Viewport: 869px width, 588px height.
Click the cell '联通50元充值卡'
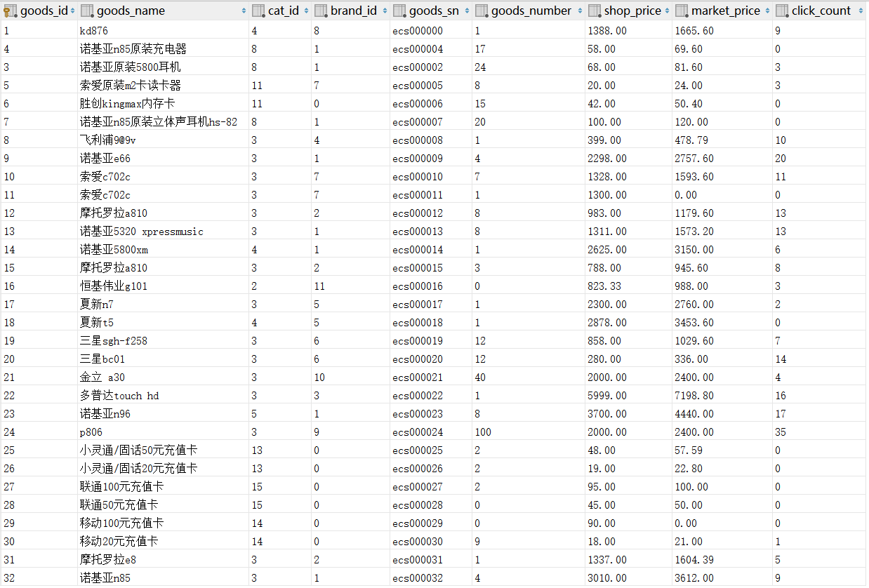click(x=119, y=505)
